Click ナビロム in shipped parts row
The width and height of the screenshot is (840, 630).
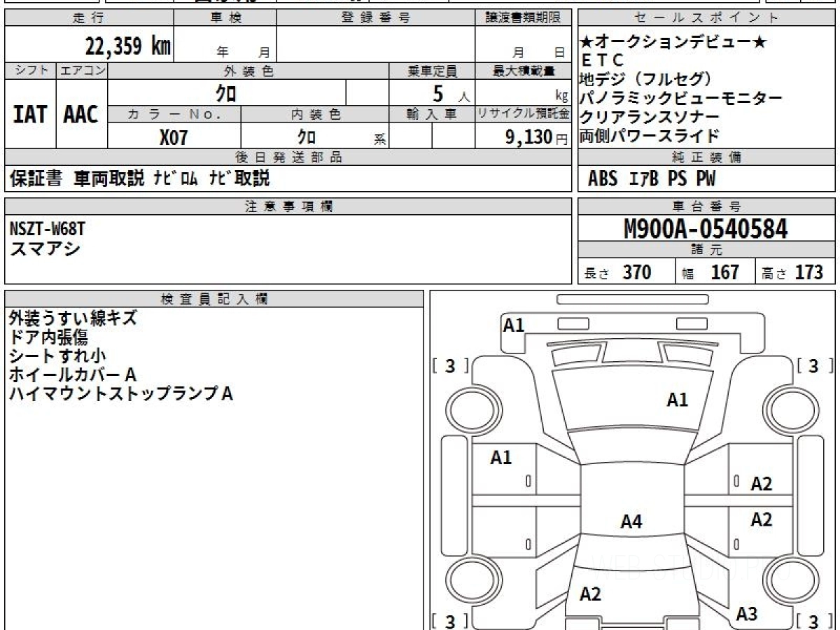176,178
